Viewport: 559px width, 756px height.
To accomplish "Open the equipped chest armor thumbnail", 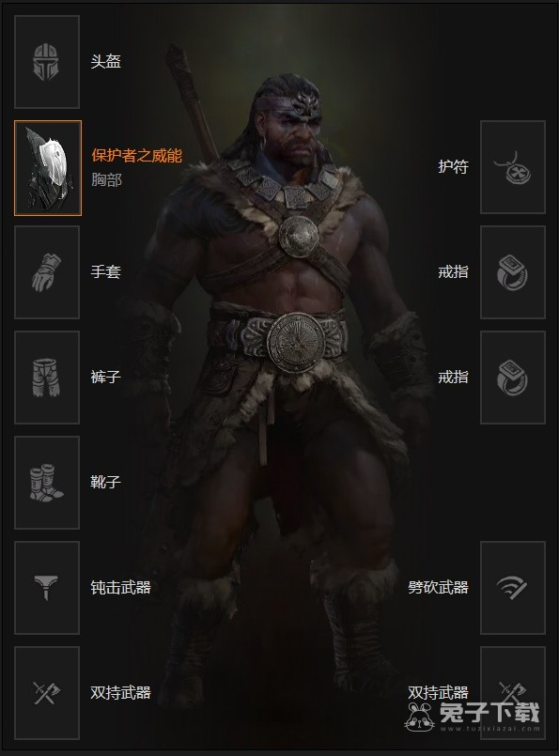I will pyautogui.click(x=48, y=168).
